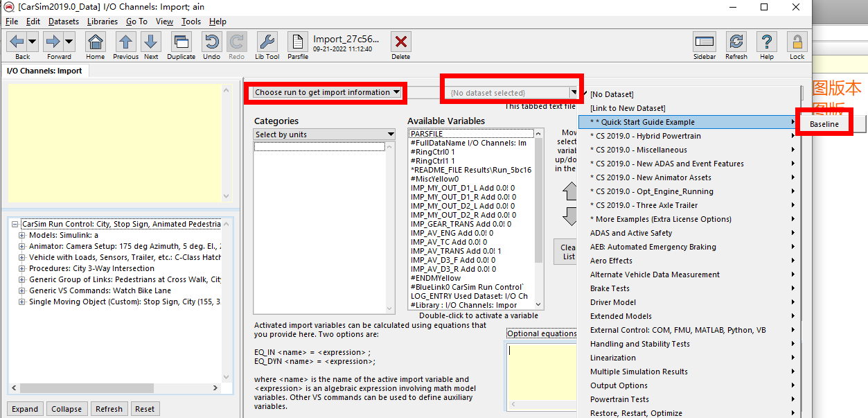Image resolution: width=868 pixels, height=418 pixels.
Task: Open CS 2019.0 - Hybrid Powertrain submenu
Action: point(689,136)
